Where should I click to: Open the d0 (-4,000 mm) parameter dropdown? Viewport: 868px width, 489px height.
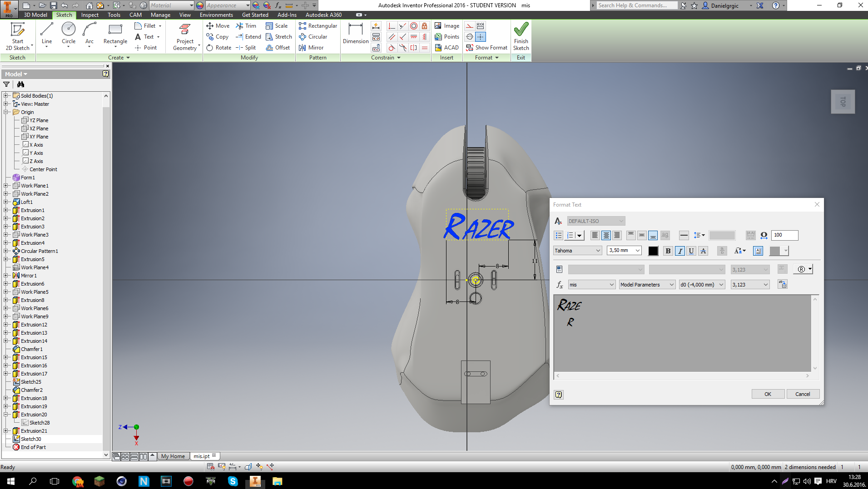pos(702,285)
